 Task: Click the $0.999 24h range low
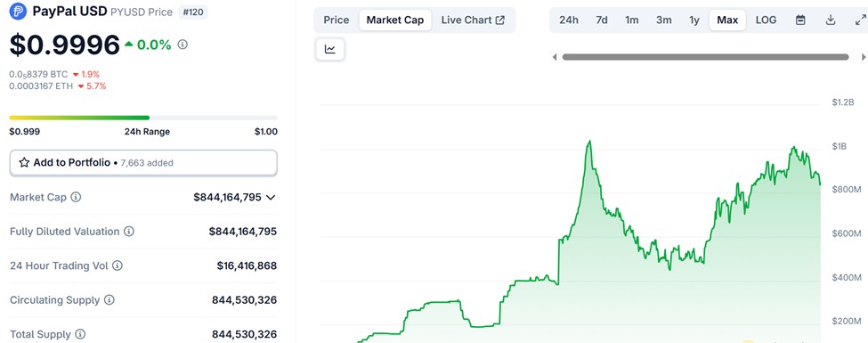click(24, 131)
